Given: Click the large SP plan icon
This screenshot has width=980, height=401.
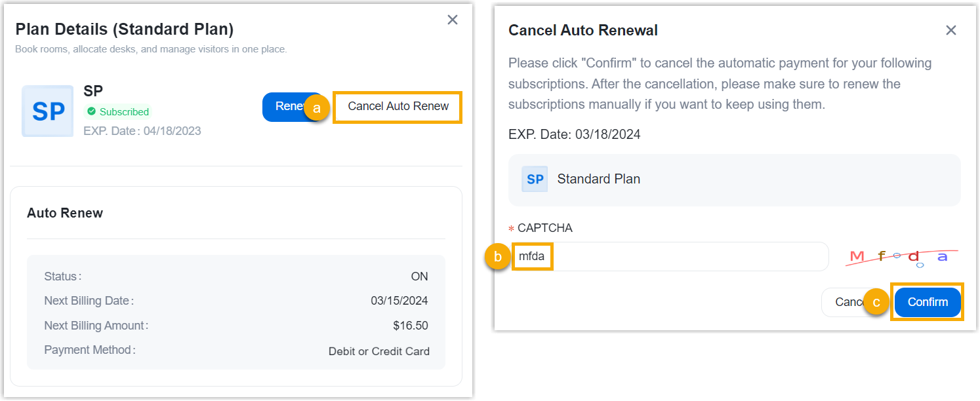Looking at the screenshot, I should point(48,111).
